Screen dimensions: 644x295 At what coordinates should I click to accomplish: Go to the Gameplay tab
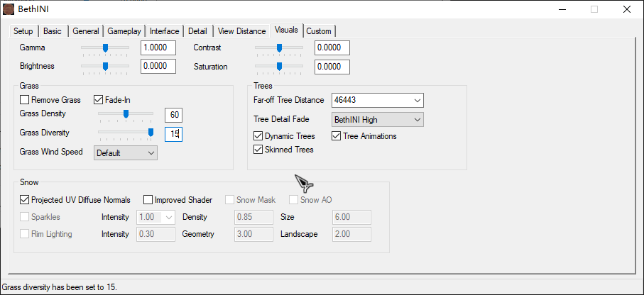[x=124, y=31]
